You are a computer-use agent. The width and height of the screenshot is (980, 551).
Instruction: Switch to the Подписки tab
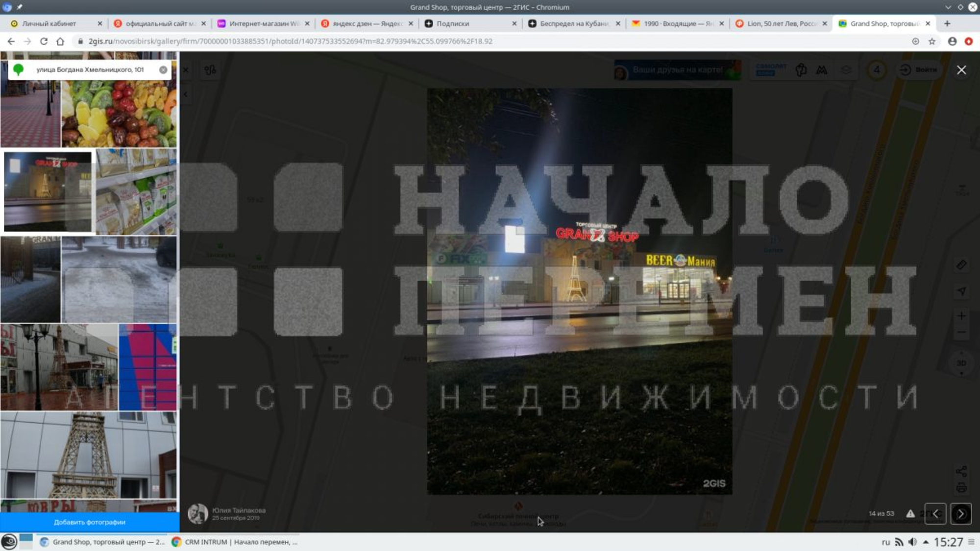(x=452, y=24)
